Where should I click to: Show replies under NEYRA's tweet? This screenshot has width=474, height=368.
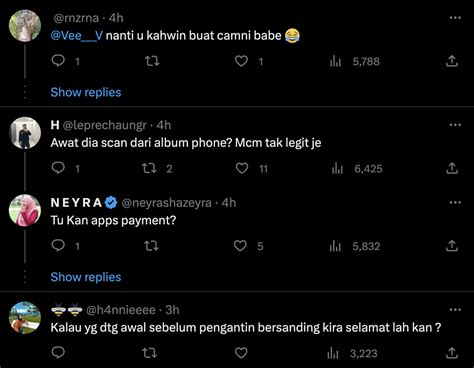86,277
